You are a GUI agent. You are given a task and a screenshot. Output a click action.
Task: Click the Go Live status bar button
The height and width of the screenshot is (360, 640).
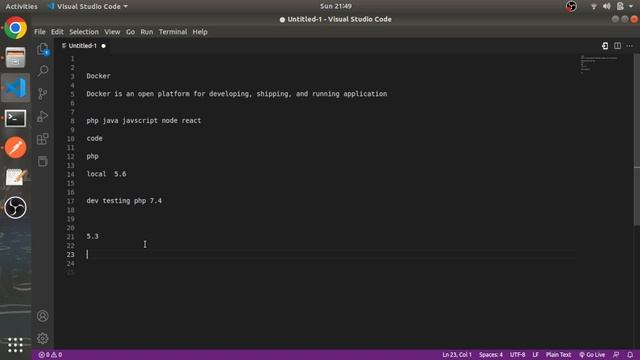(x=592, y=355)
